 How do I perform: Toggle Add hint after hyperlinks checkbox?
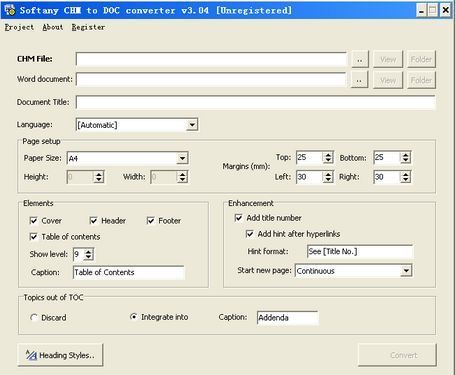[x=250, y=234]
